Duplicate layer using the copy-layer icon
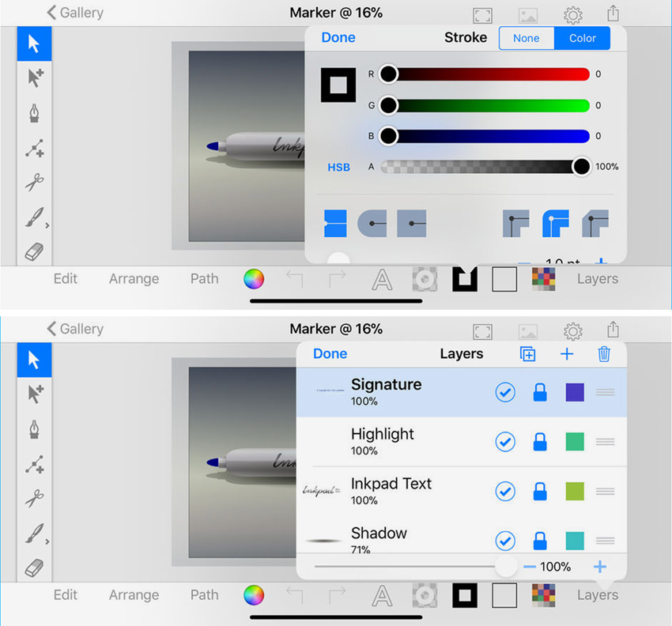This screenshot has width=672, height=626. (527, 354)
